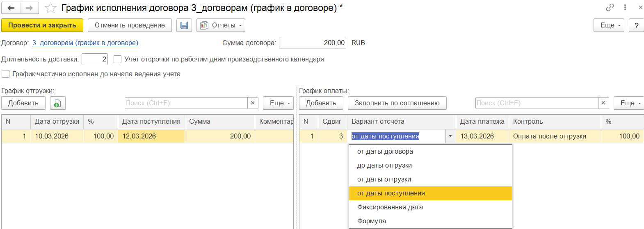644x229 pixels.
Task: Enable deferral by working days checkbox
Action: [117, 59]
